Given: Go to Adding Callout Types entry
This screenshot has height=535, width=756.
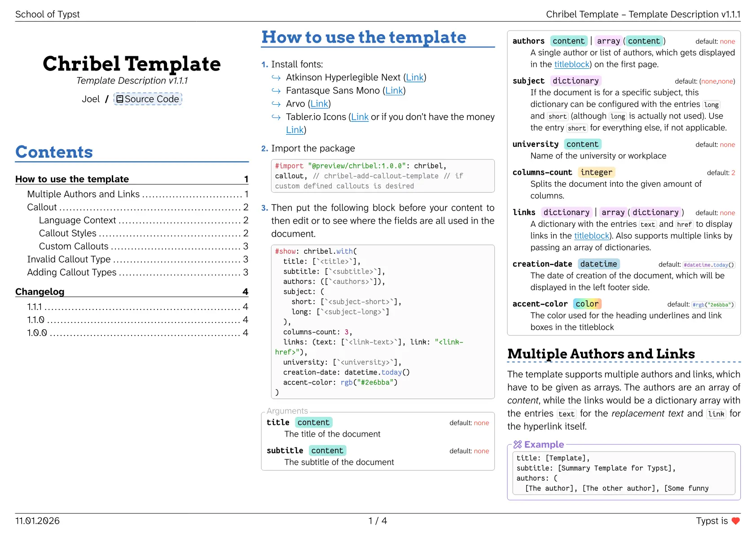Looking at the screenshot, I should coord(72,273).
